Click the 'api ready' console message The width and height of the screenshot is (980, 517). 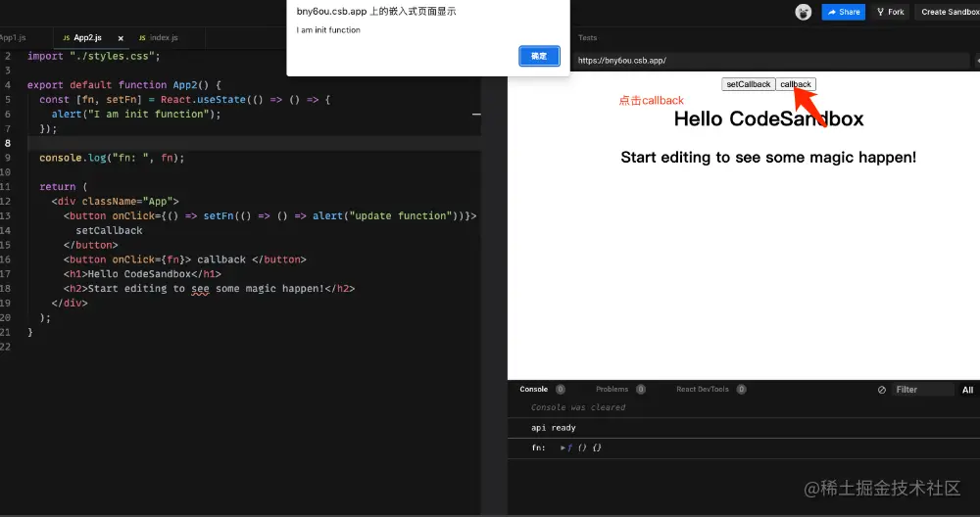pos(553,428)
